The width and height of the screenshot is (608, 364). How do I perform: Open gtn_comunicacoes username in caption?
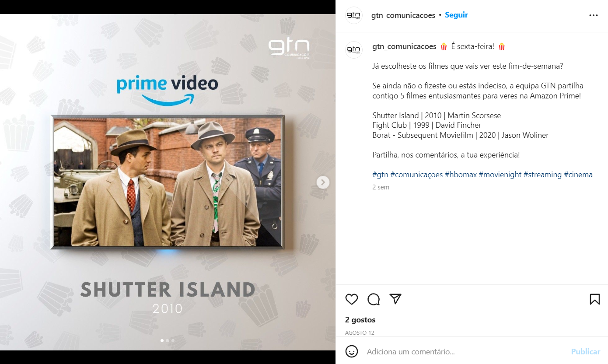click(404, 46)
